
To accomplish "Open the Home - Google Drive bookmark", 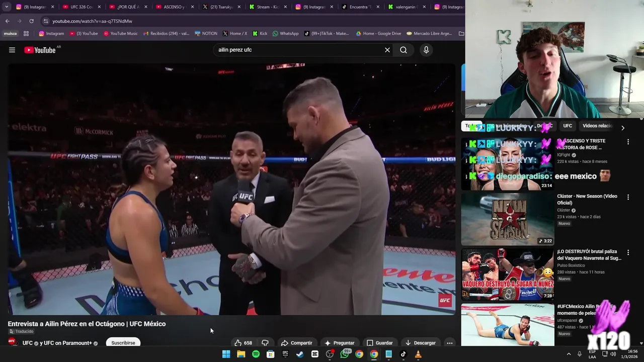I will click(378, 34).
